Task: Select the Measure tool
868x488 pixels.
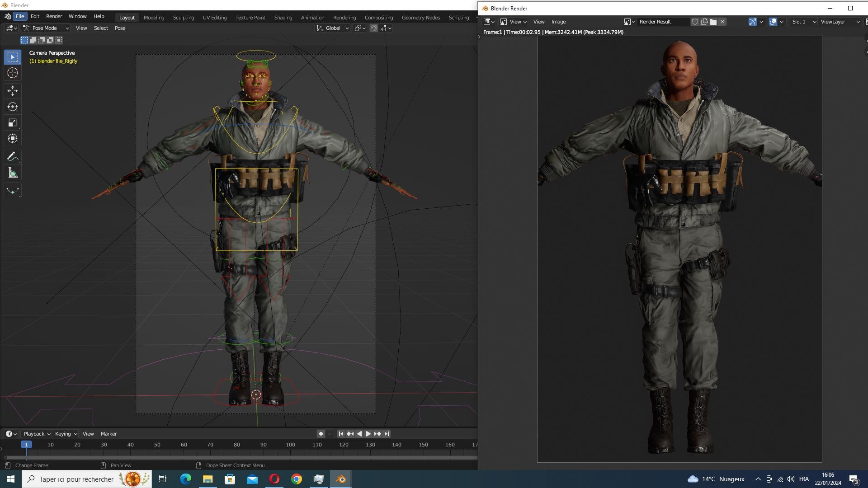Action: [13, 173]
